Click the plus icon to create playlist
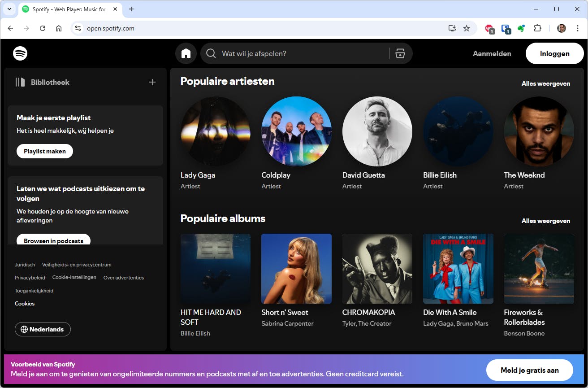This screenshot has height=388, width=588. click(152, 82)
